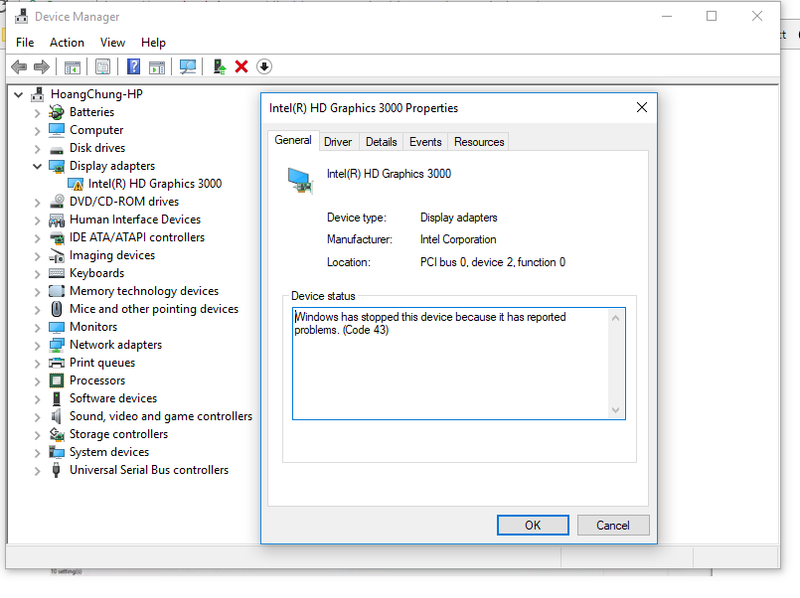Click the Cancel button
800x598 pixels.
click(x=613, y=525)
